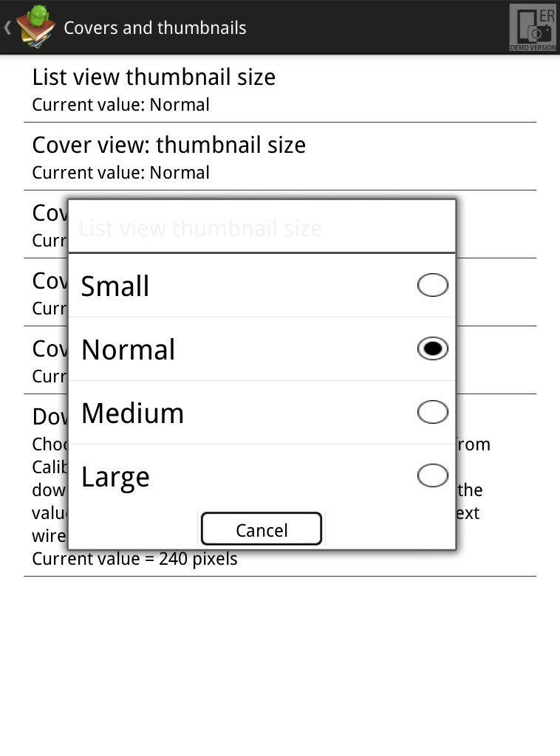Click the dialog's faded title text

(x=200, y=228)
